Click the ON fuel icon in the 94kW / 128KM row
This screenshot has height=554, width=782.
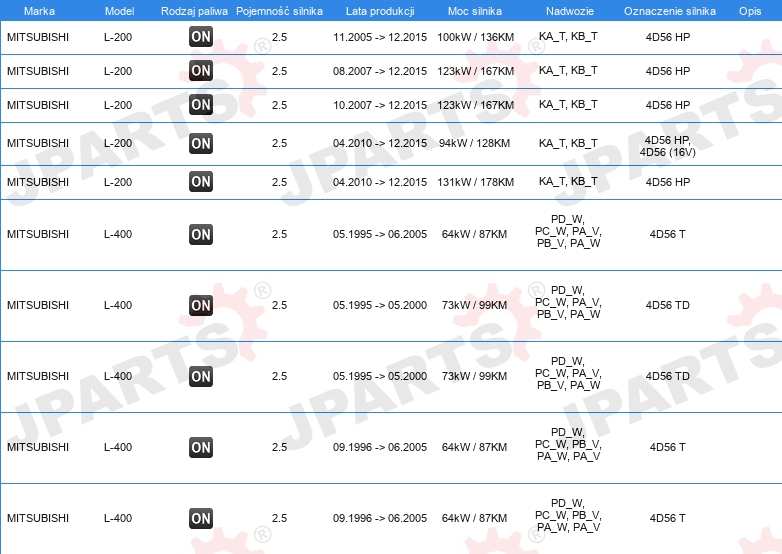(x=201, y=143)
